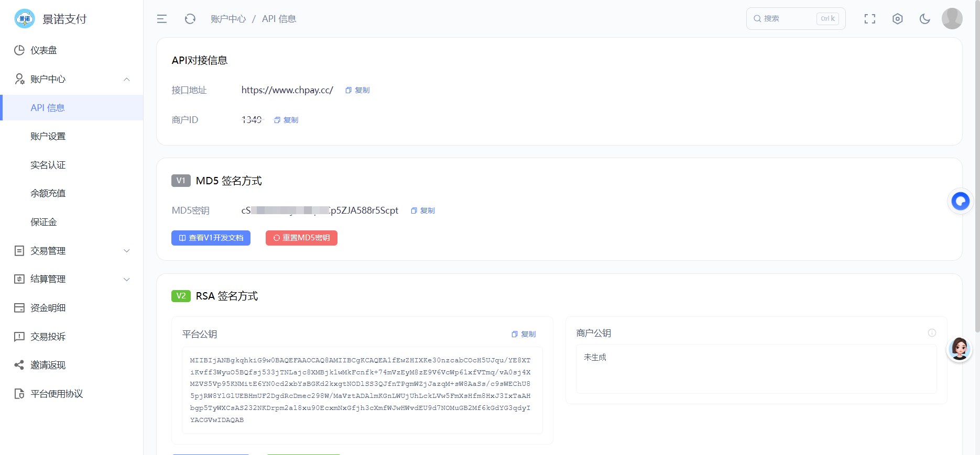Image resolution: width=980 pixels, height=455 pixels.
Task: Toggle dark mode moon icon
Action: tap(925, 19)
